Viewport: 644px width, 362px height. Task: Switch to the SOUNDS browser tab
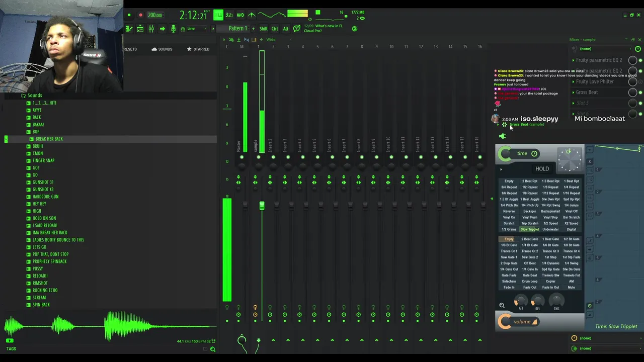coord(162,49)
